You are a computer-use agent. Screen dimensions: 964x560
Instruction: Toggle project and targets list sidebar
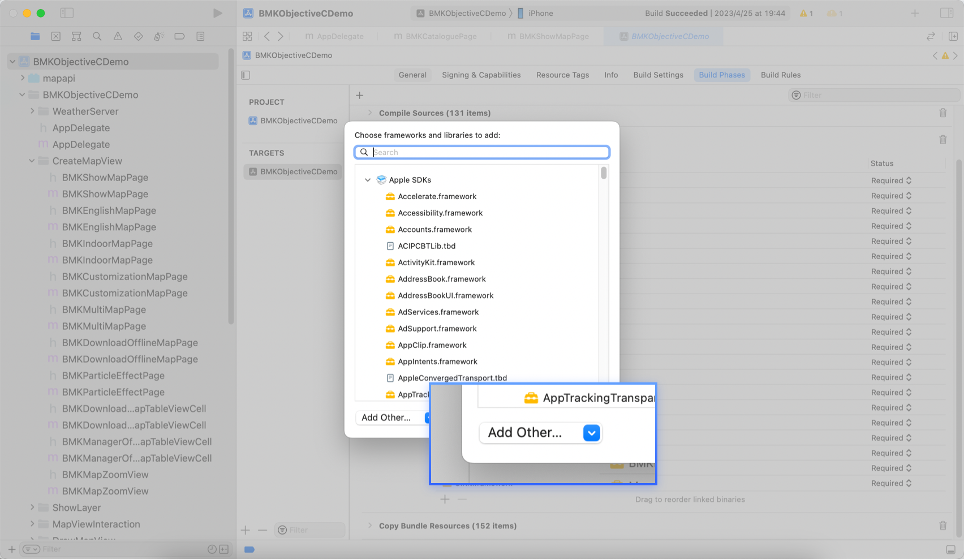pos(246,75)
